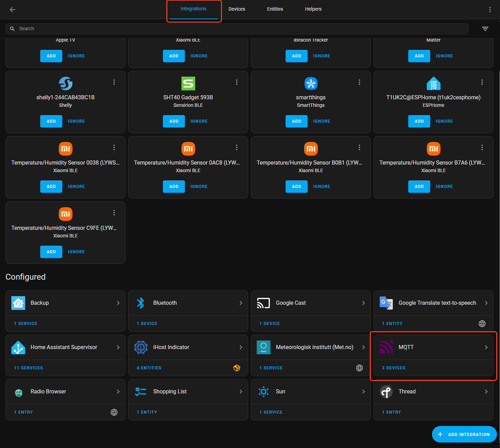Open Meteorologisk institutt 1 service link
This screenshot has height=448, width=500.
271,368
